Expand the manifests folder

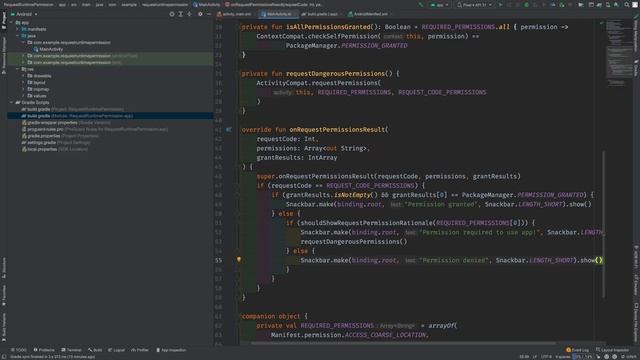coord(18,29)
